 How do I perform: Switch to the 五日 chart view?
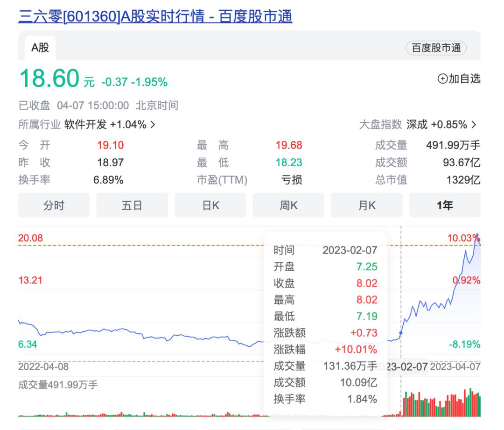pyautogui.click(x=132, y=205)
